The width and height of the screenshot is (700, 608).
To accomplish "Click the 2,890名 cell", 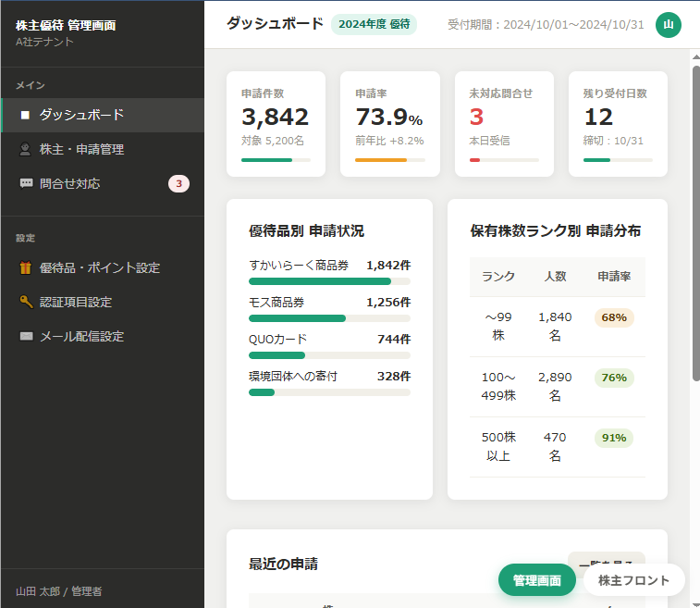I will [x=555, y=387].
